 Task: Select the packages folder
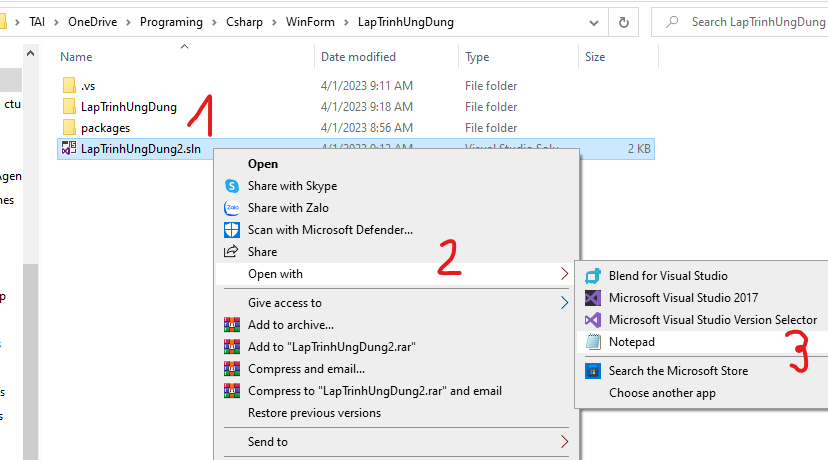click(x=105, y=128)
